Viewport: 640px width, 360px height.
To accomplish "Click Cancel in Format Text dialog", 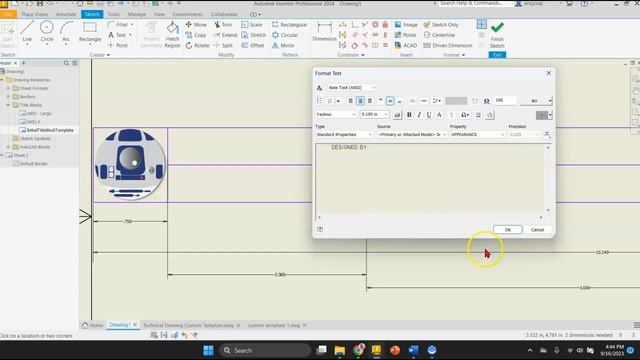I will coord(538,230).
